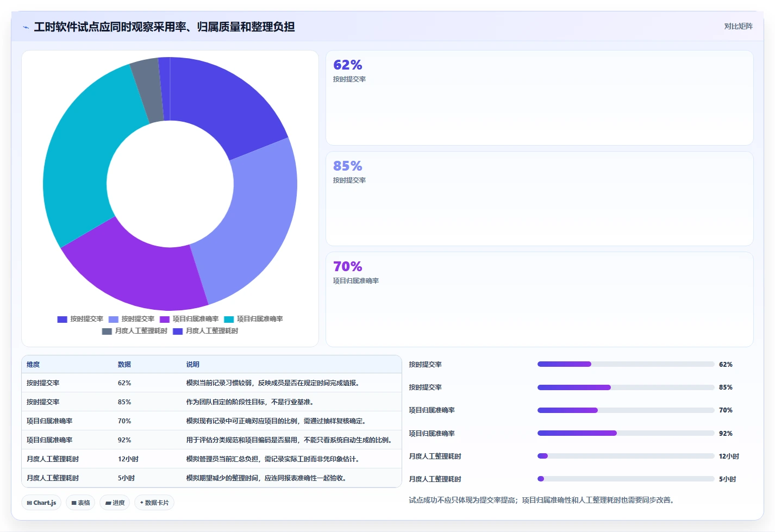Click 月度人工整理耗时 label in the 12小时 progress row
The image size is (775, 532).
click(435, 456)
